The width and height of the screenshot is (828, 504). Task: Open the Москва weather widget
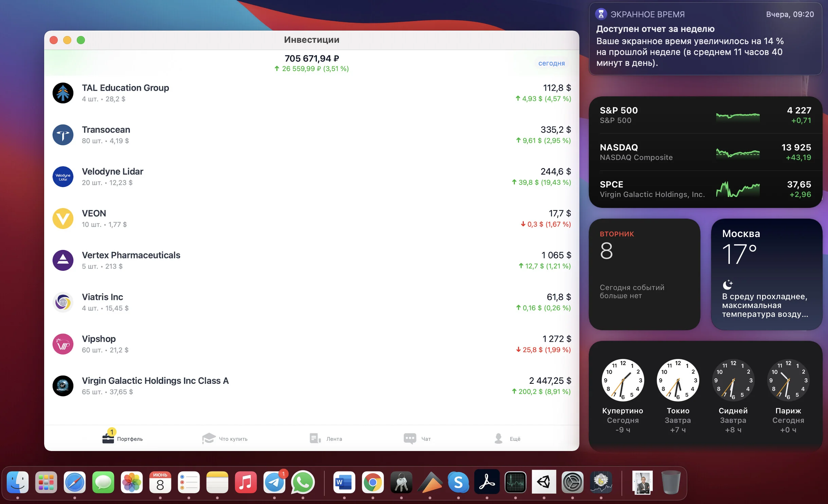pos(767,274)
